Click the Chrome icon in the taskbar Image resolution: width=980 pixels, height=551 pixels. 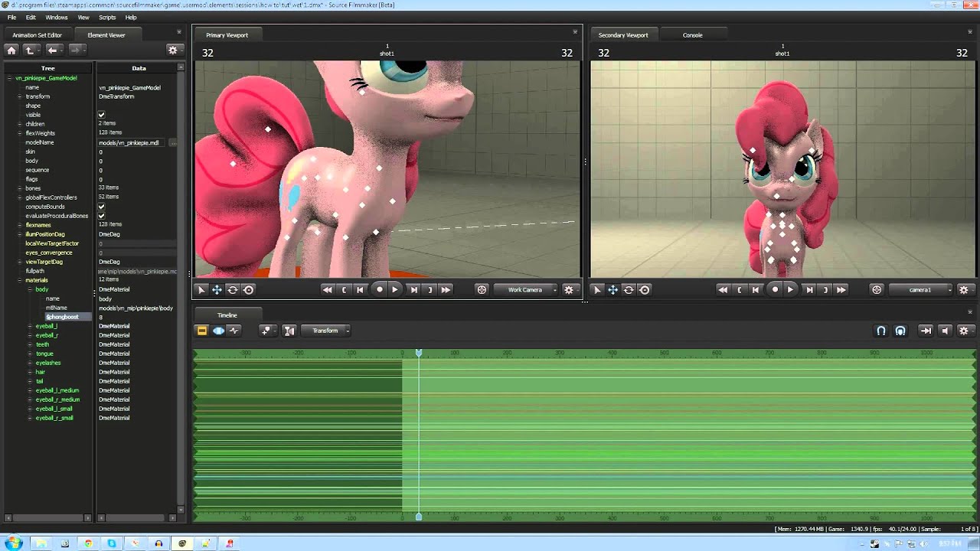[88, 543]
